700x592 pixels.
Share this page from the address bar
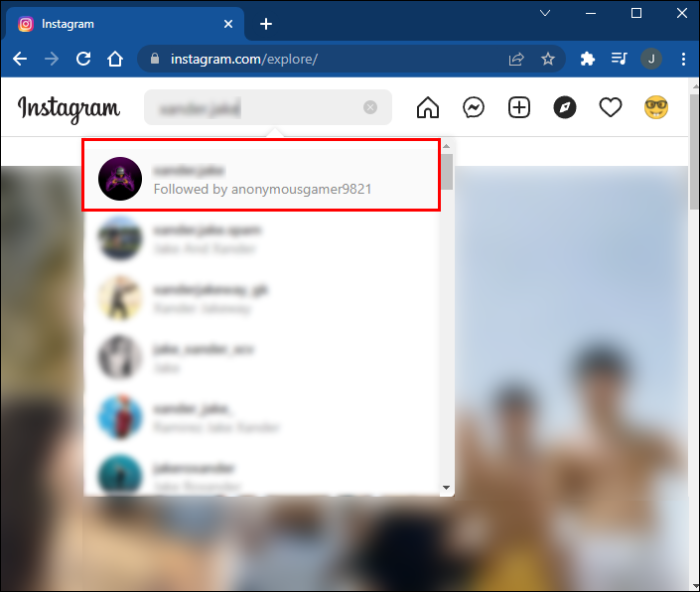point(516,59)
